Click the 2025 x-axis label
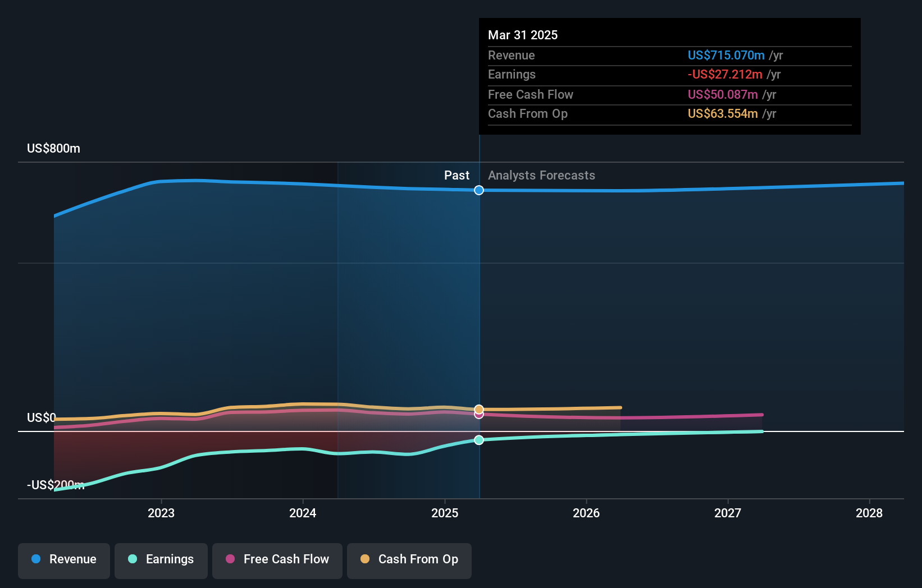 click(x=445, y=513)
